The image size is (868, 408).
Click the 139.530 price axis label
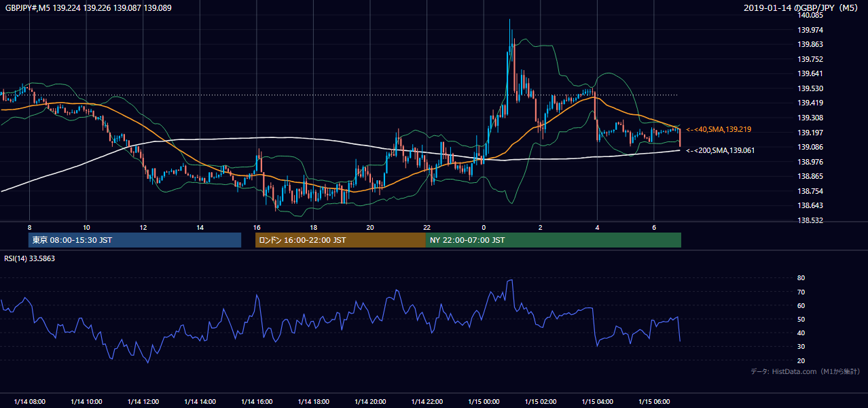coord(811,88)
